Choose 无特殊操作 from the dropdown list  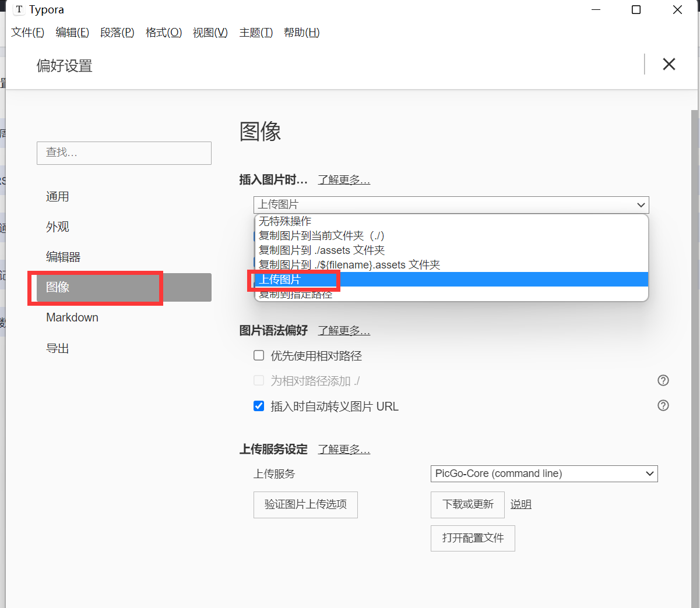tap(452, 221)
